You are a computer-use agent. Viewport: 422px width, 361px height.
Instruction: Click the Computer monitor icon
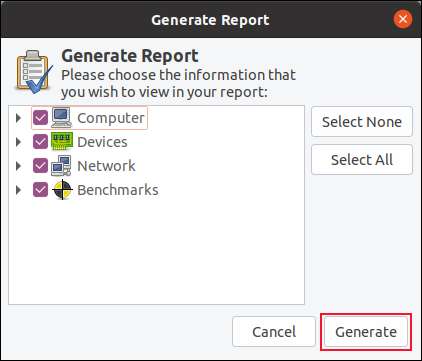(x=62, y=118)
